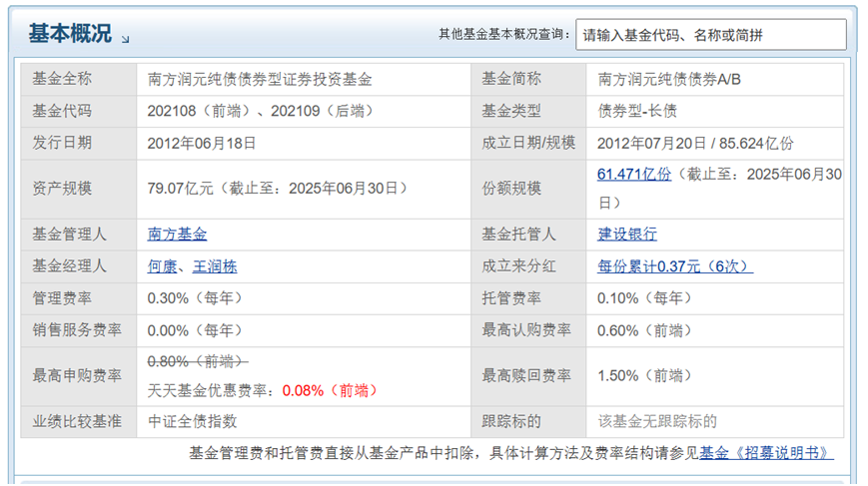Focus the fund code search input field
This screenshot has width=868, height=486.
711,35
